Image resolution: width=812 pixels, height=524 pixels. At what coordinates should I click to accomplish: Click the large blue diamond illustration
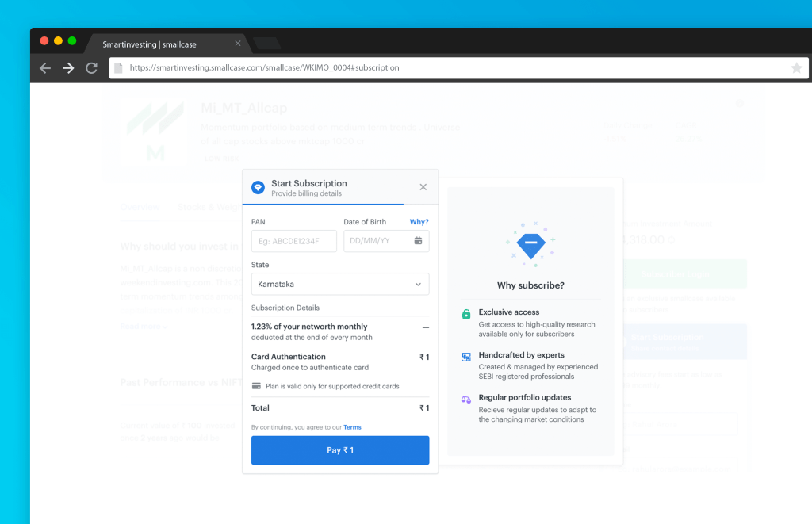tap(530, 244)
